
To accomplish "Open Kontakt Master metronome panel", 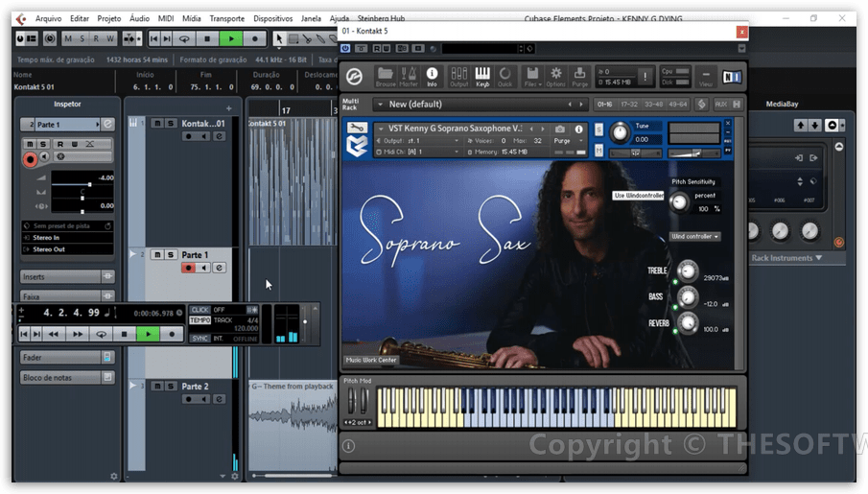I will click(x=409, y=77).
